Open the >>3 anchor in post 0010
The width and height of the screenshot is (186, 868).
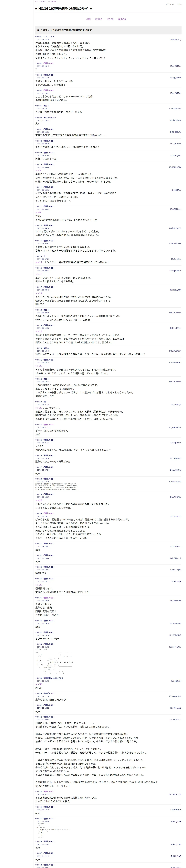pyautogui.click(x=38, y=171)
